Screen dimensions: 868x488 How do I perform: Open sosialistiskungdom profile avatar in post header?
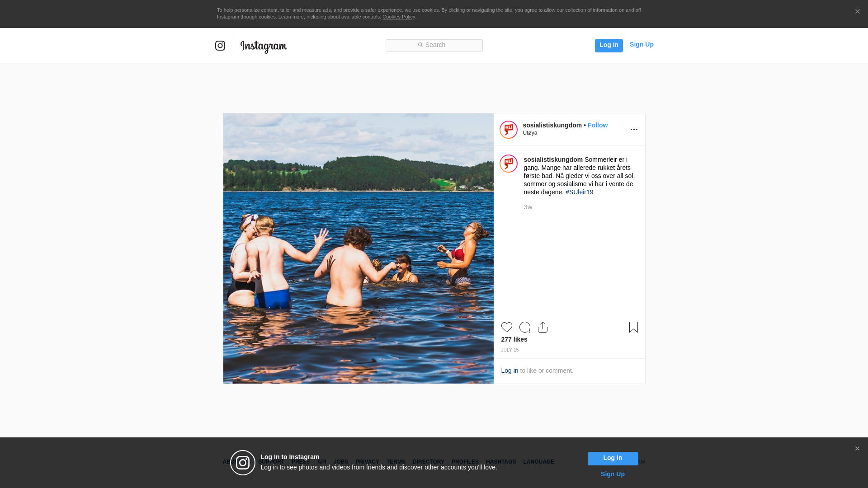pyautogui.click(x=509, y=130)
